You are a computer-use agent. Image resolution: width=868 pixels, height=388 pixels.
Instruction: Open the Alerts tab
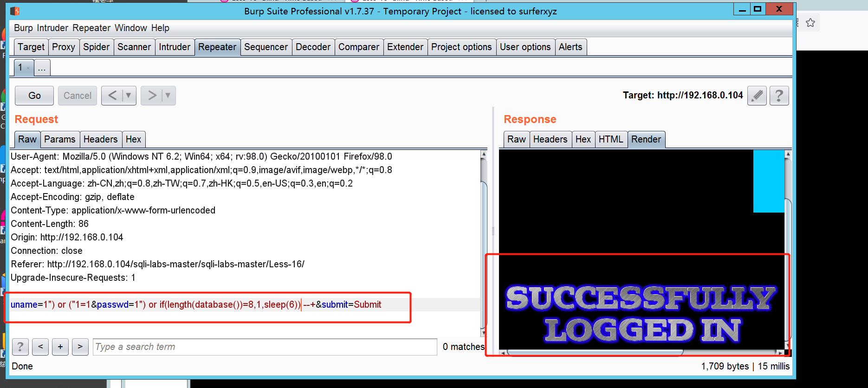coord(570,47)
